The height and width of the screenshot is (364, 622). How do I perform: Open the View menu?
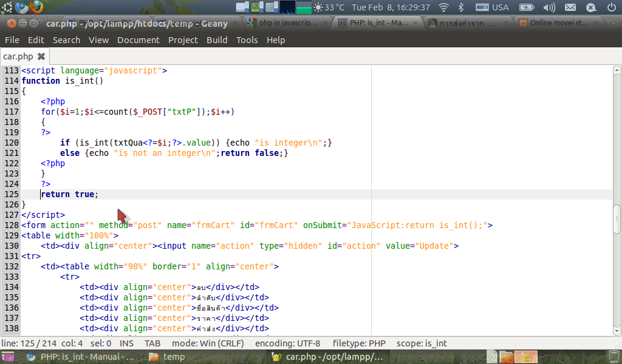98,40
